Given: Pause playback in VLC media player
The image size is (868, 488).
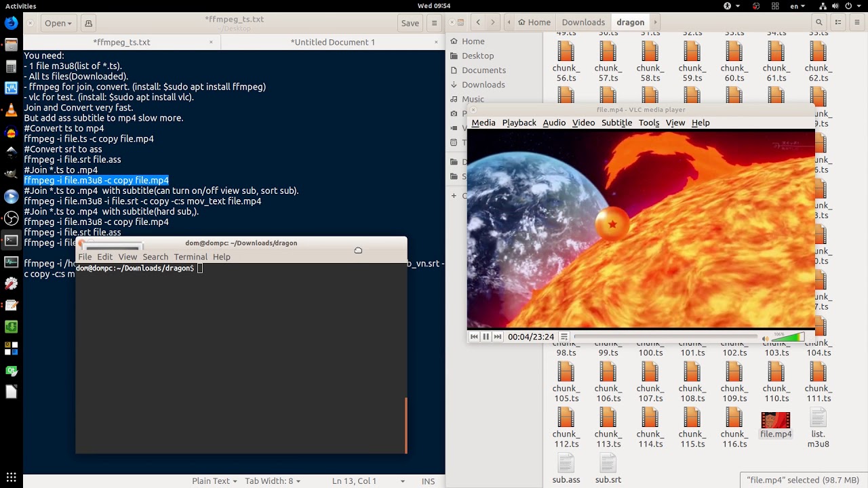Looking at the screenshot, I should (486, 337).
